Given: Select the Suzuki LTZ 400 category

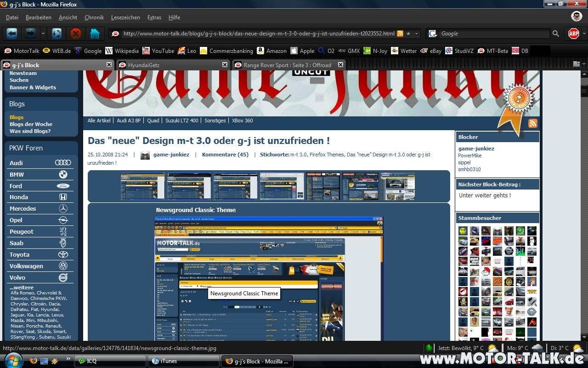Looking at the screenshot, I should point(182,121).
